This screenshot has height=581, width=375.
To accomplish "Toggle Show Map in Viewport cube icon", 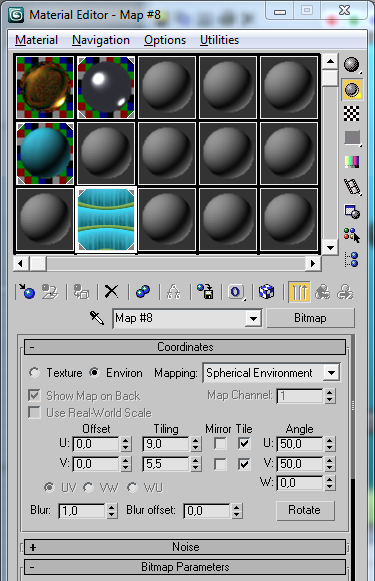I will [x=267, y=292].
